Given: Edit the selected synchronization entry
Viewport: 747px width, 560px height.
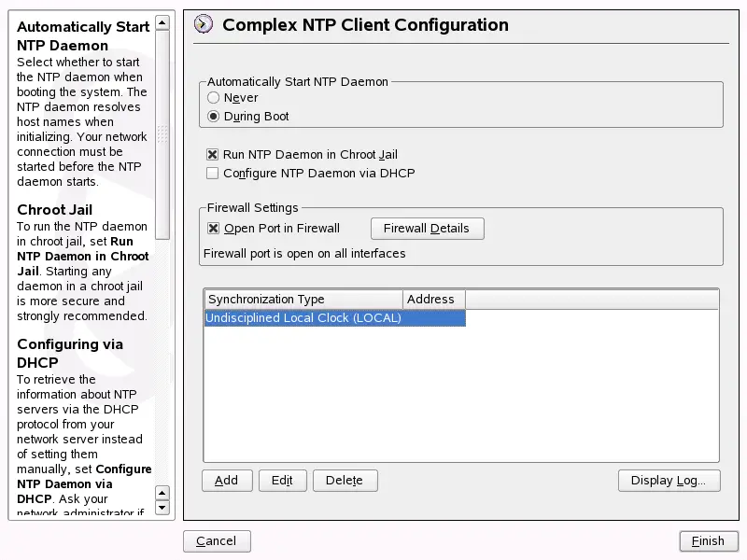Looking at the screenshot, I should tap(282, 480).
